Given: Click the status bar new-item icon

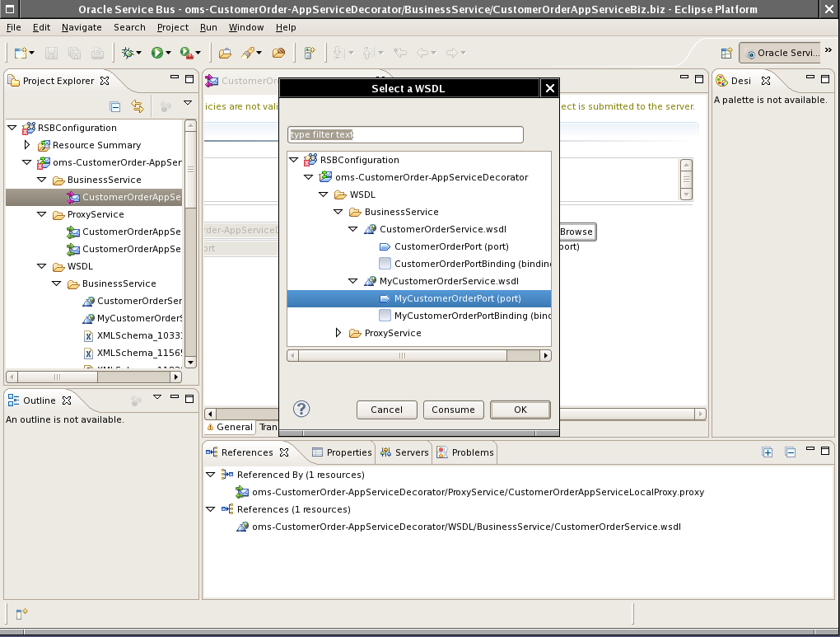Looking at the screenshot, I should tap(21, 614).
